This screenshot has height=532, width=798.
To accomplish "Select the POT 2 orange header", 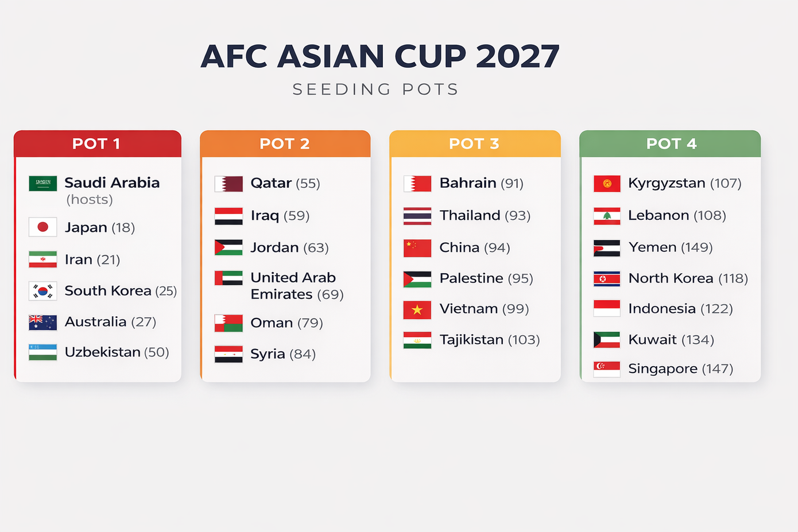I will coord(285,143).
